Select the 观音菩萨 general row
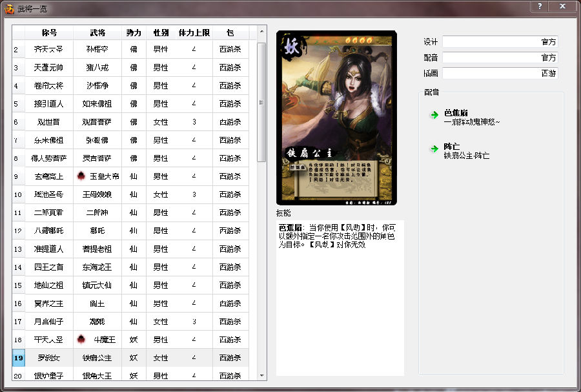The image size is (581, 392). [97, 121]
